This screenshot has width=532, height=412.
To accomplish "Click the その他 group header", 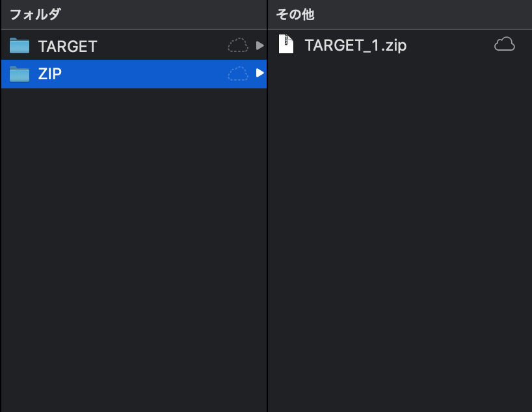I will [x=295, y=14].
